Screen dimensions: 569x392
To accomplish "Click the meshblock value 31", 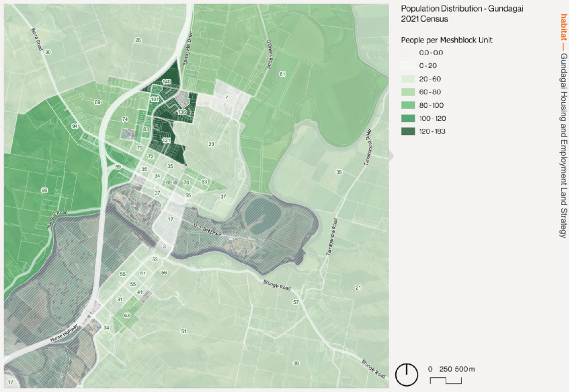I will [x=120, y=299].
